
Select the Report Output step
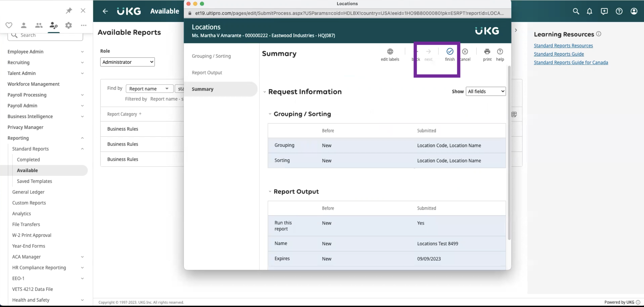pyautogui.click(x=207, y=73)
